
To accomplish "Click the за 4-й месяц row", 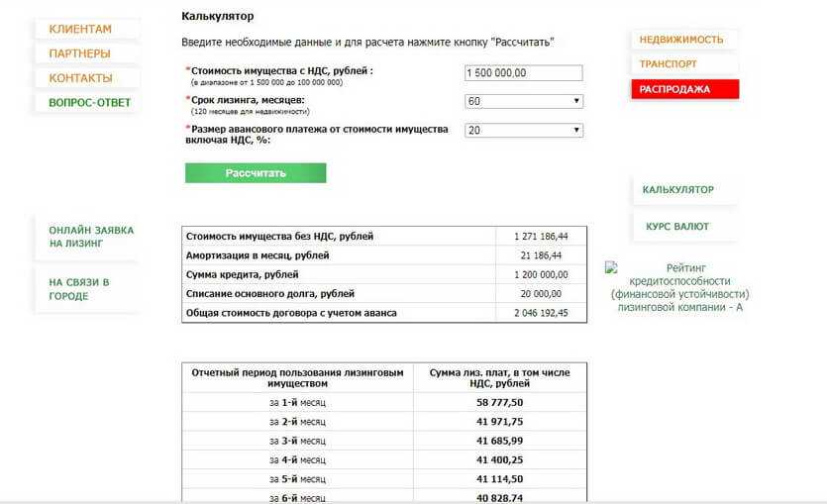I will (x=384, y=459).
